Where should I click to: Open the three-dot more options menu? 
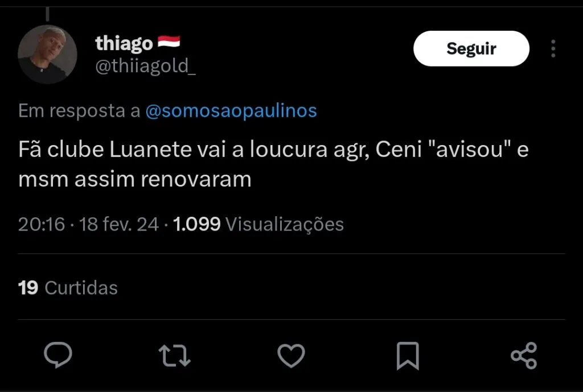553,49
